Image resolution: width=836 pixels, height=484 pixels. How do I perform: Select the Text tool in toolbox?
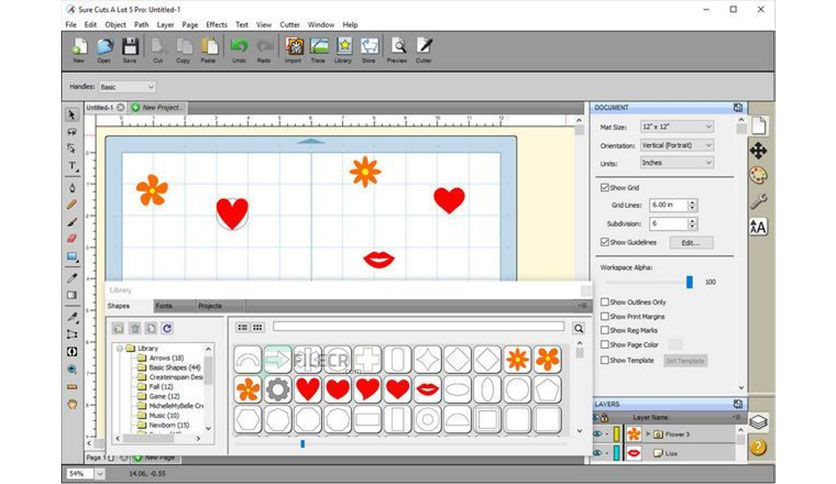[72, 166]
